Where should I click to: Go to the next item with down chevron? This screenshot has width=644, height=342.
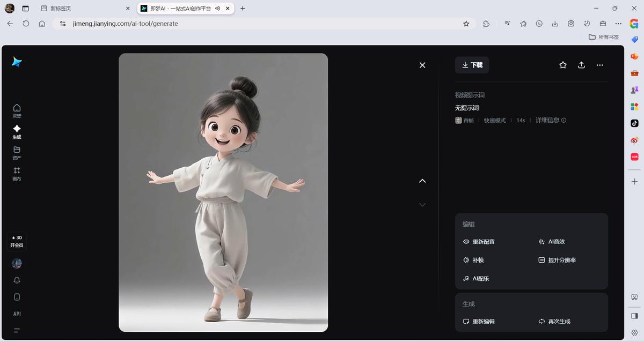click(x=422, y=204)
